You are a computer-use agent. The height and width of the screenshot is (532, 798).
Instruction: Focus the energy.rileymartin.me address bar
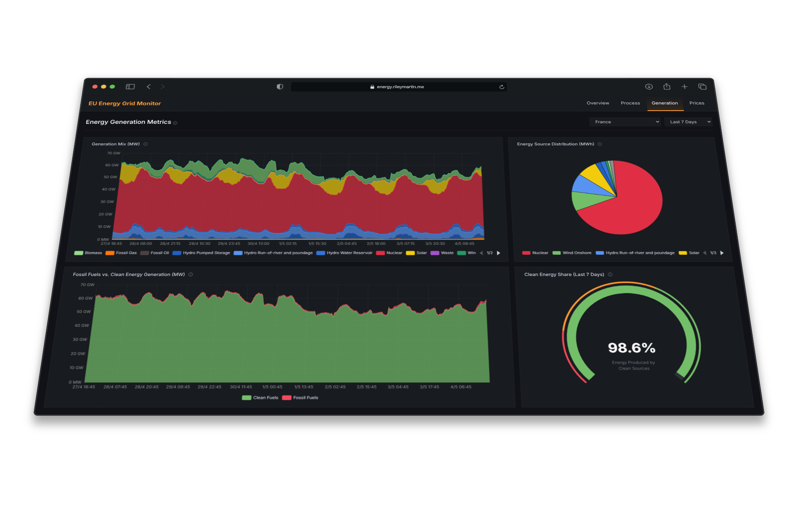pyautogui.click(x=399, y=87)
